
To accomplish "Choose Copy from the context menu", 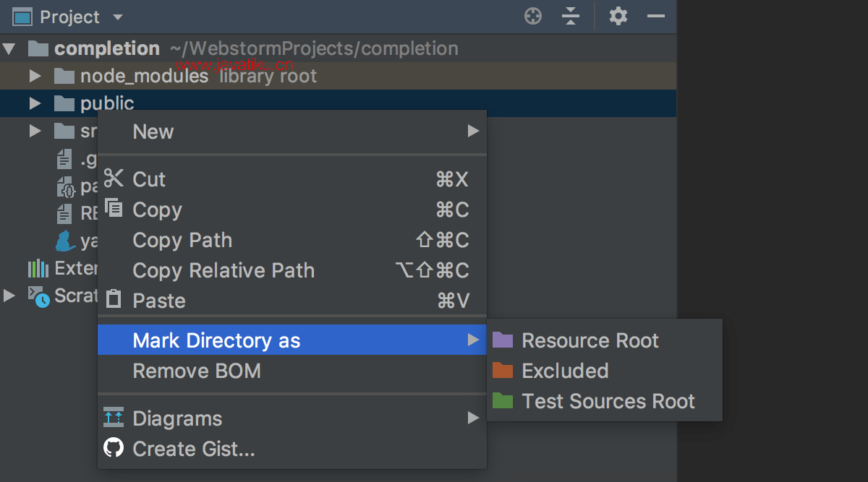I will [x=292, y=210].
